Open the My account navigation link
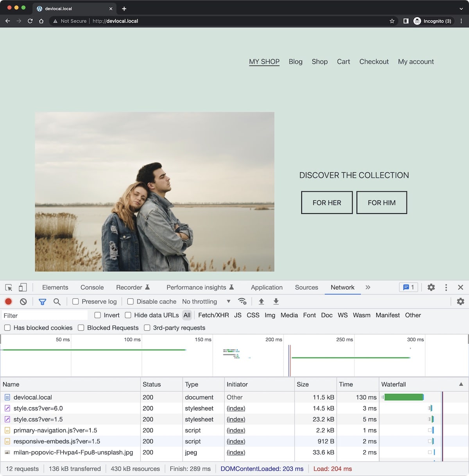This screenshot has height=476, width=469. (x=416, y=62)
